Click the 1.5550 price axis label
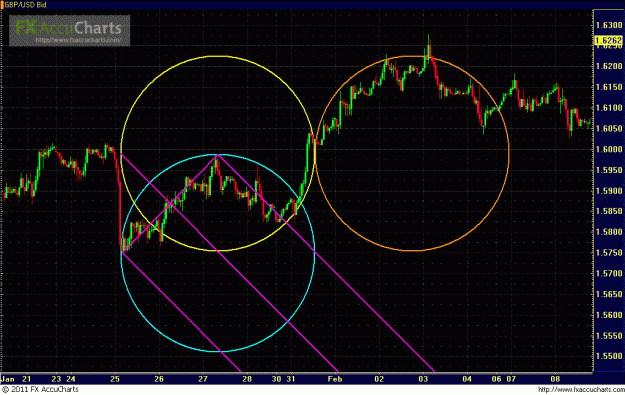The height and width of the screenshot is (395, 625). [609, 336]
